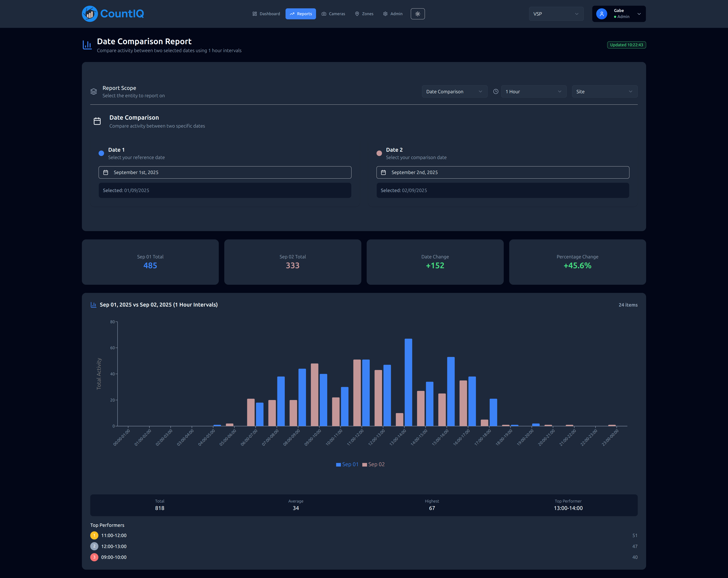Toggle Sep 02 series in chart legend

point(373,465)
